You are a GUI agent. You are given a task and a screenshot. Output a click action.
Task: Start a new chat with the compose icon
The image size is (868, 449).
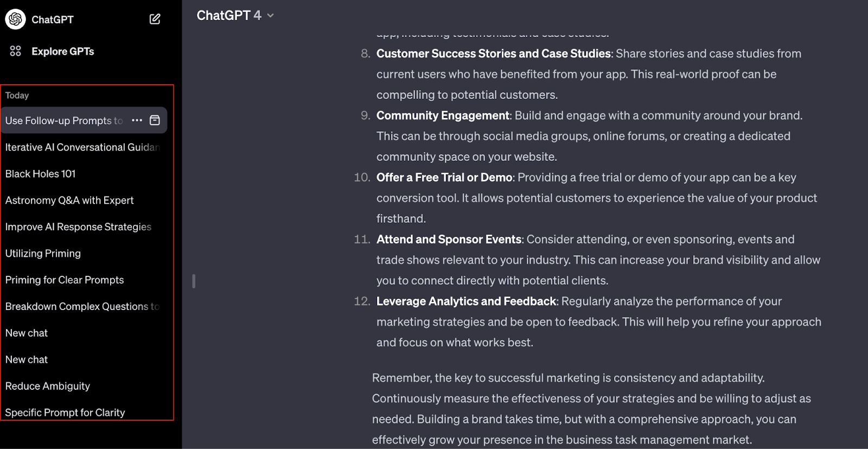coord(155,19)
